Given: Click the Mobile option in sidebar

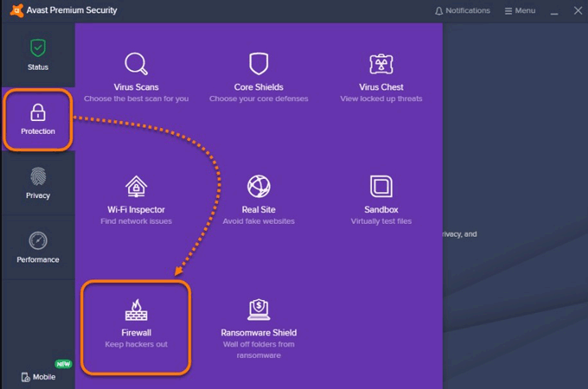Looking at the screenshot, I should 38,377.
